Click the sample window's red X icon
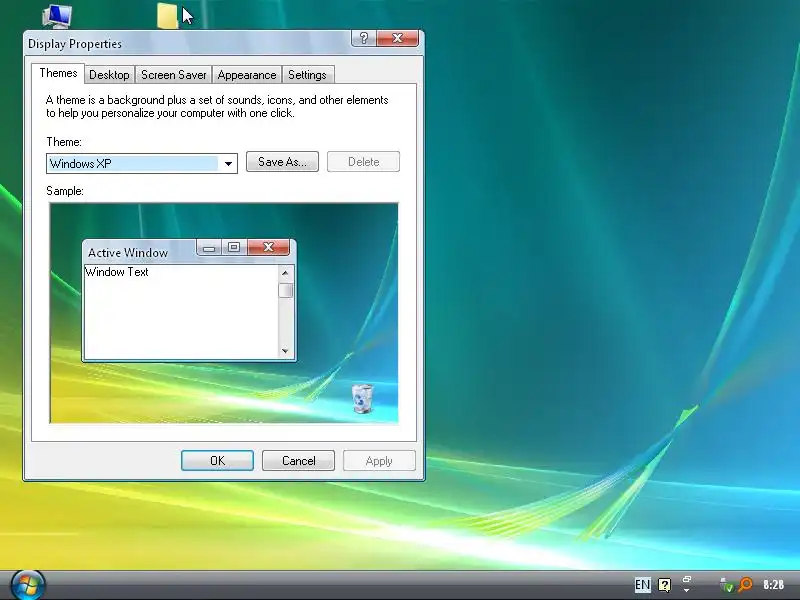 (268, 247)
